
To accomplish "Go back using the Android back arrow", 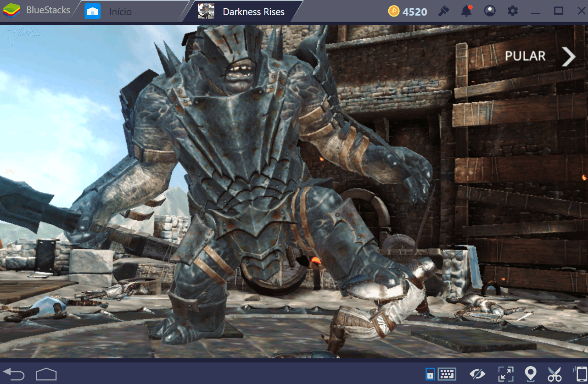I will tap(14, 374).
